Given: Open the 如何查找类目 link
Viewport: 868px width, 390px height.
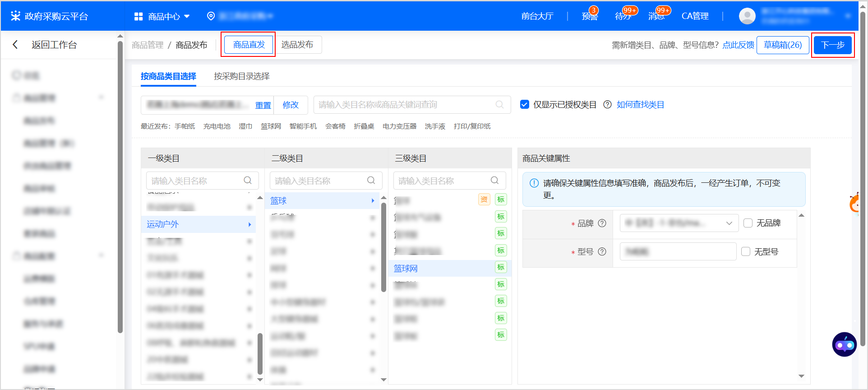Looking at the screenshot, I should (x=640, y=105).
